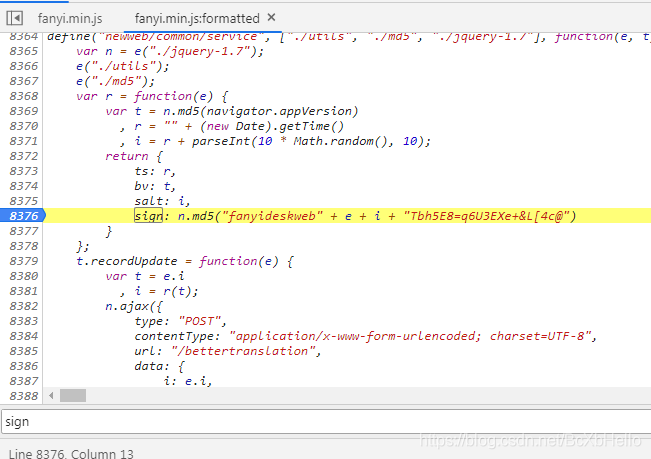Click the "./jquery-1.7" string on line 8365
Image resolution: width=651 pixels, height=459 pixels.
tap(200, 51)
